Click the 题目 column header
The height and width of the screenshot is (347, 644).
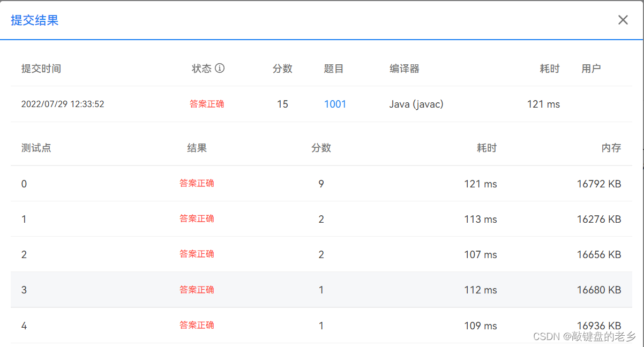334,69
